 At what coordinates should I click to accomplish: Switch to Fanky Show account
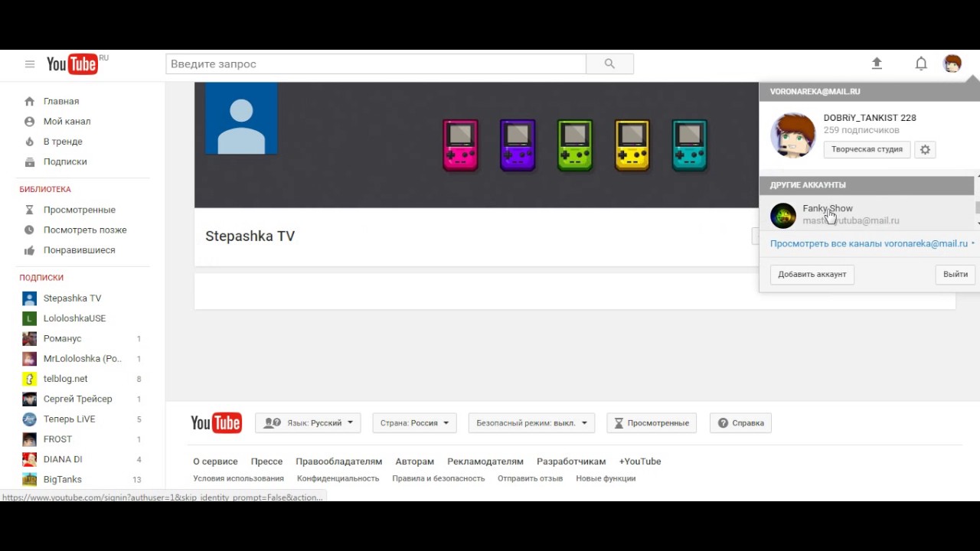click(867, 214)
